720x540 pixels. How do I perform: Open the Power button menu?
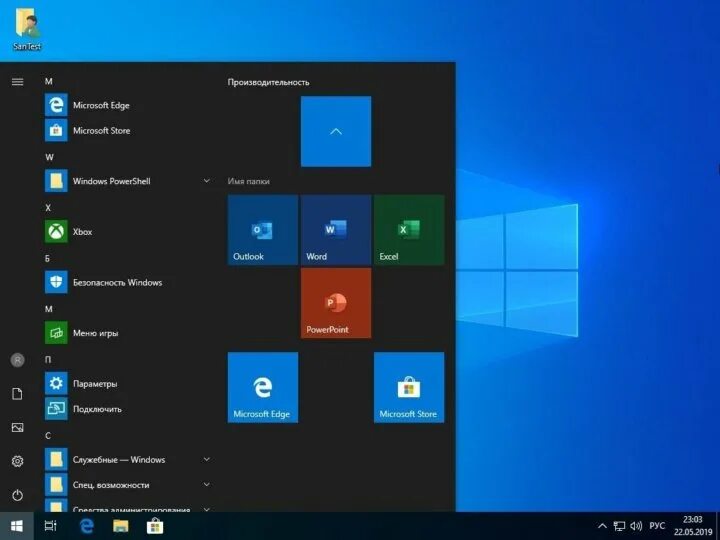(x=17, y=495)
